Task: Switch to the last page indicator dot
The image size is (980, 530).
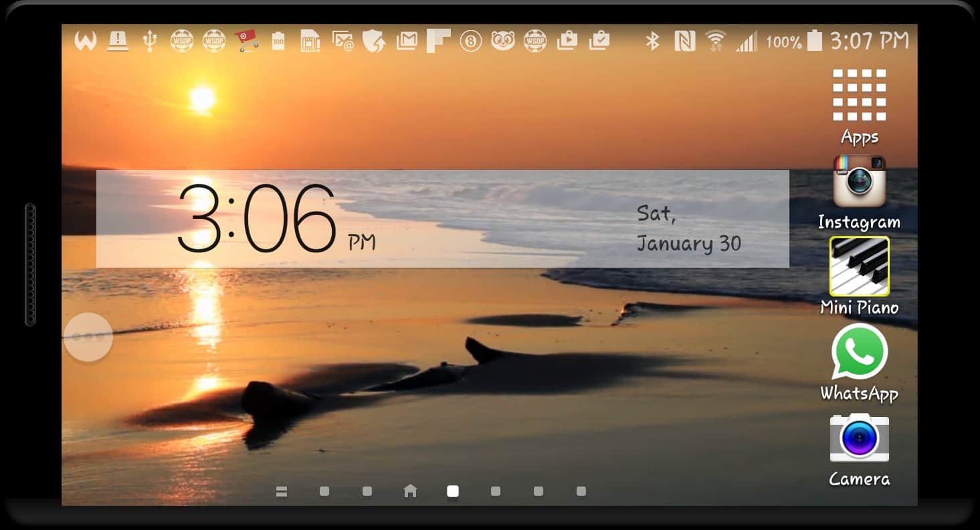Action: coord(581,491)
